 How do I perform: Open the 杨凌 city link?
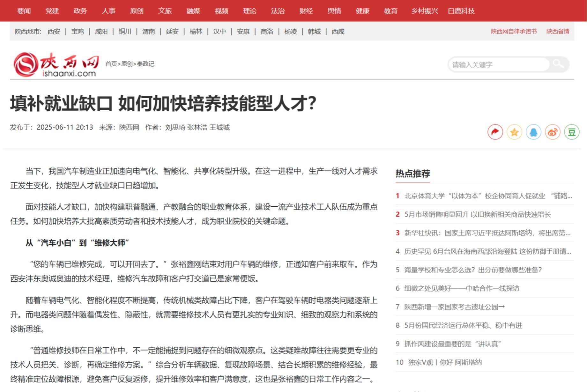291,31
